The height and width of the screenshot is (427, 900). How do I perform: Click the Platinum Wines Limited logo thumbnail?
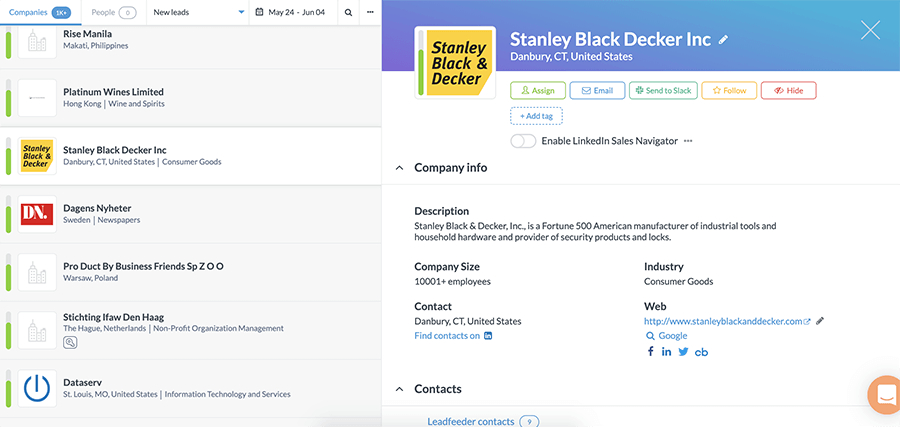coord(37,98)
